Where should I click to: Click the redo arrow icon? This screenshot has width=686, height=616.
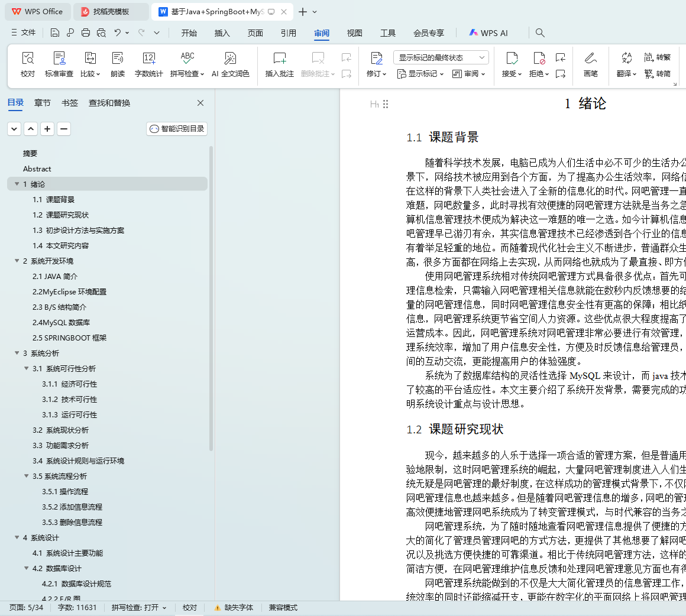point(141,33)
